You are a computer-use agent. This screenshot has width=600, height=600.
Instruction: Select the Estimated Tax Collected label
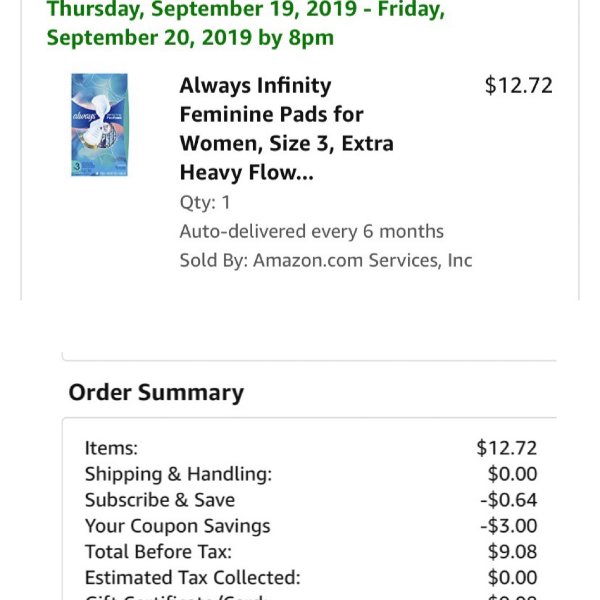pos(192,578)
